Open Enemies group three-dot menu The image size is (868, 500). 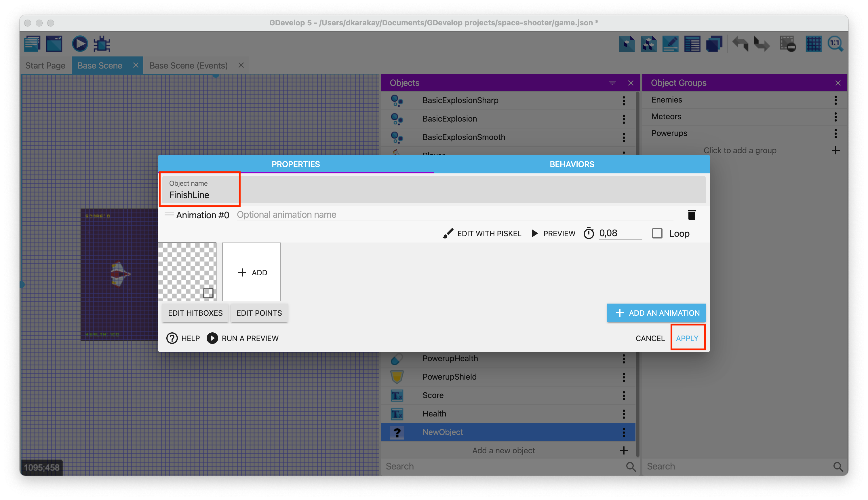point(835,100)
